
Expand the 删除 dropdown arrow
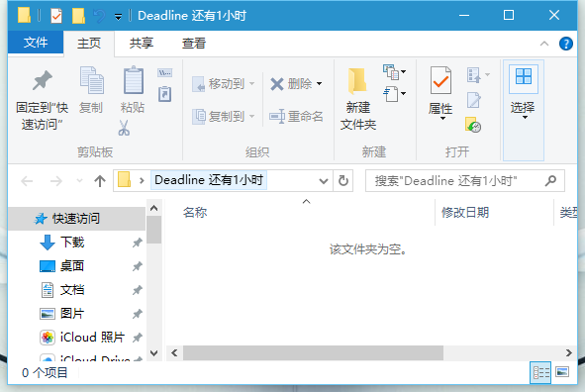[x=320, y=83]
